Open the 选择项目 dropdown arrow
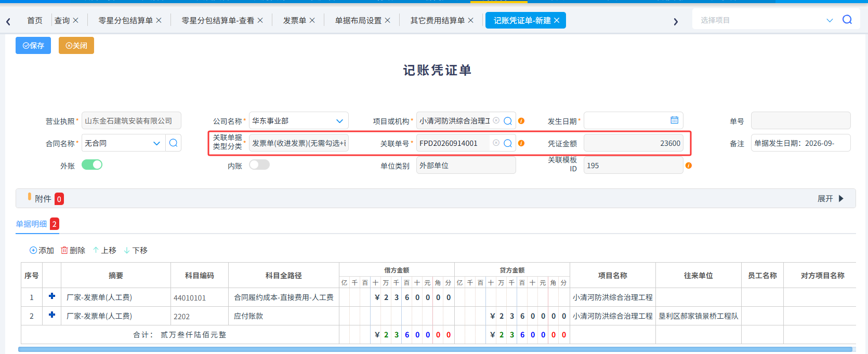This screenshot has width=868, height=354. 830,20
